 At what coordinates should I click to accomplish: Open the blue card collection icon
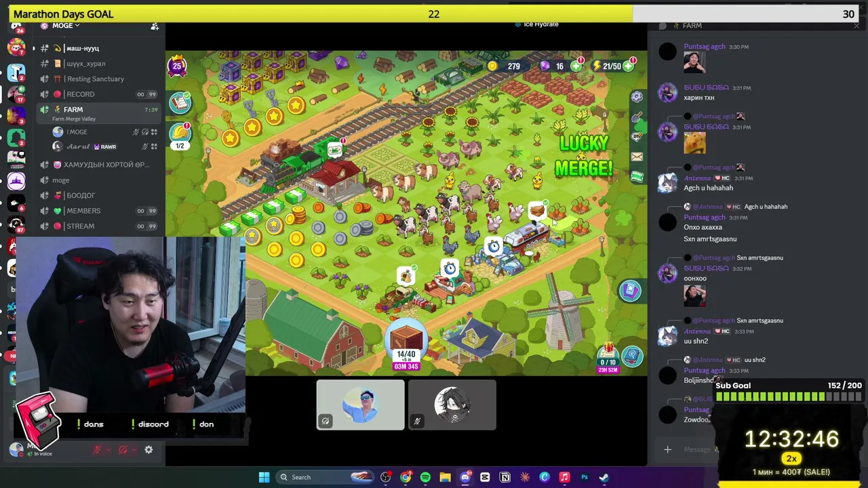(630, 291)
